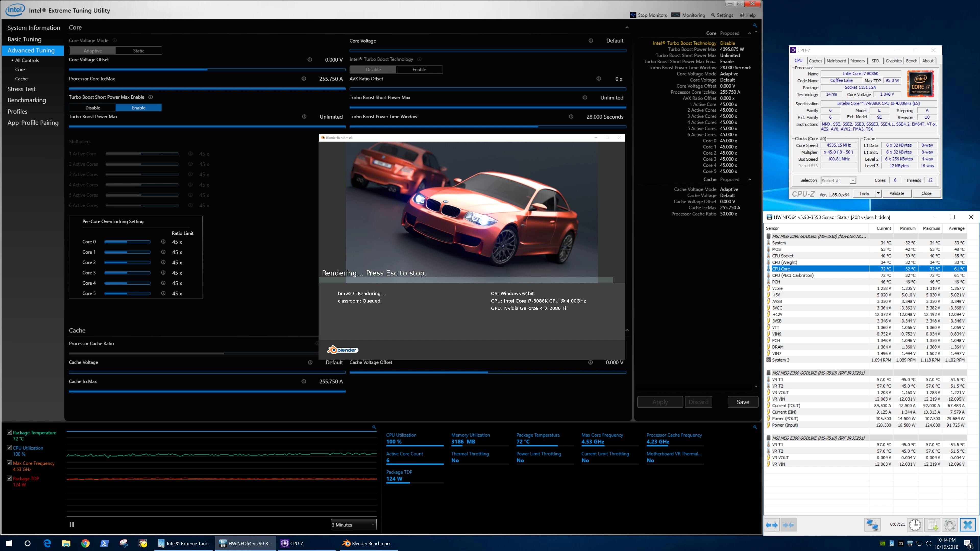The width and height of the screenshot is (980, 551).
Task: Collapse the Core section chevron in XTU
Action: (x=627, y=27)
